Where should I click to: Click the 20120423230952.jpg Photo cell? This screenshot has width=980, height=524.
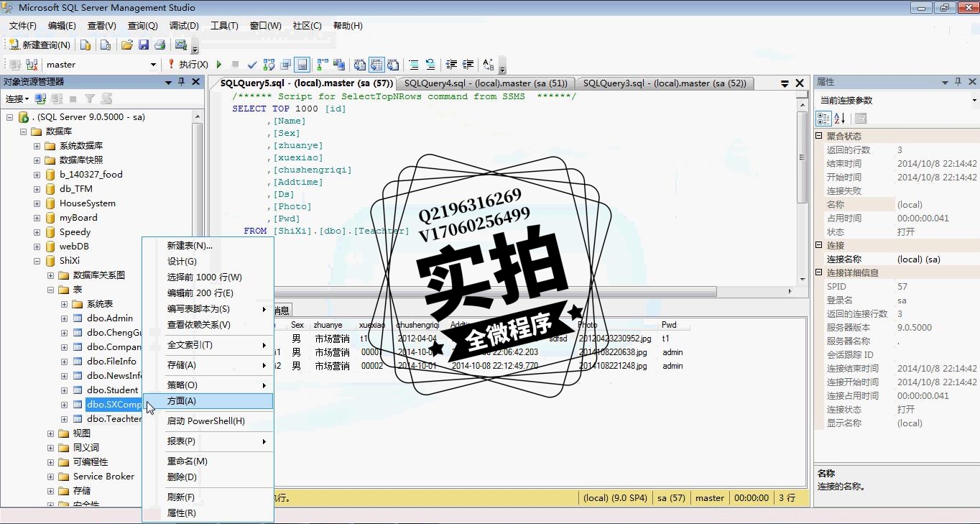pos(615,338)
